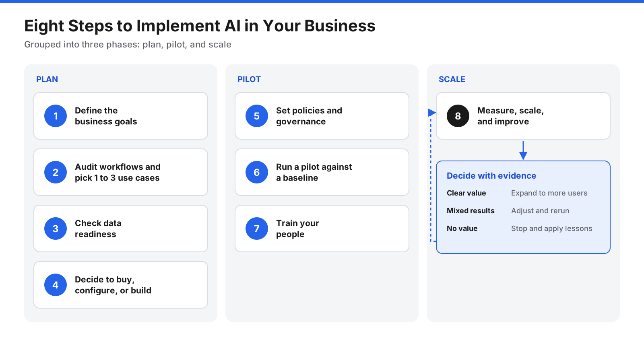The width and height of the screenshot is (644, 346).
Task: Click 'Set policies and governance' text
Action: tap(309, 116)
